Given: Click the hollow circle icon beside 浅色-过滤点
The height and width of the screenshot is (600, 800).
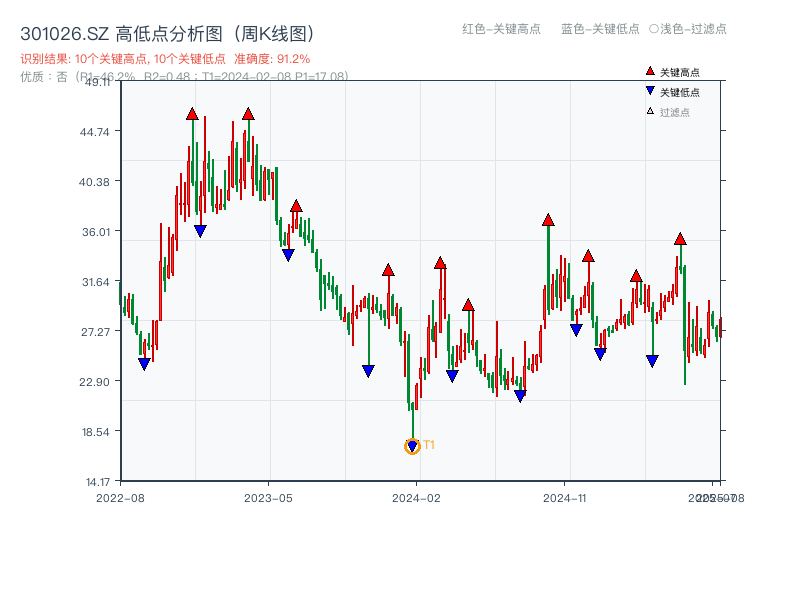Looking at the screenshot, I should click(x=656, y=30).
